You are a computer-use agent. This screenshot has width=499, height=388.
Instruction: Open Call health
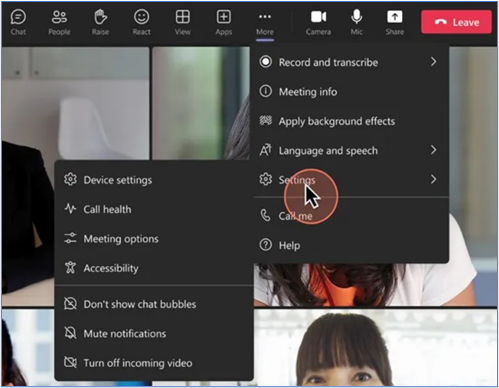pos(154,209)
